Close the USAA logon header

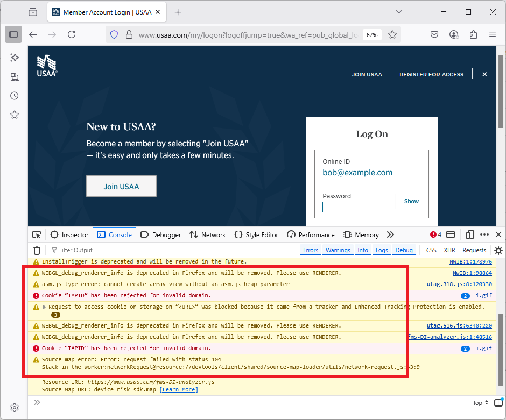pos(484,74)
